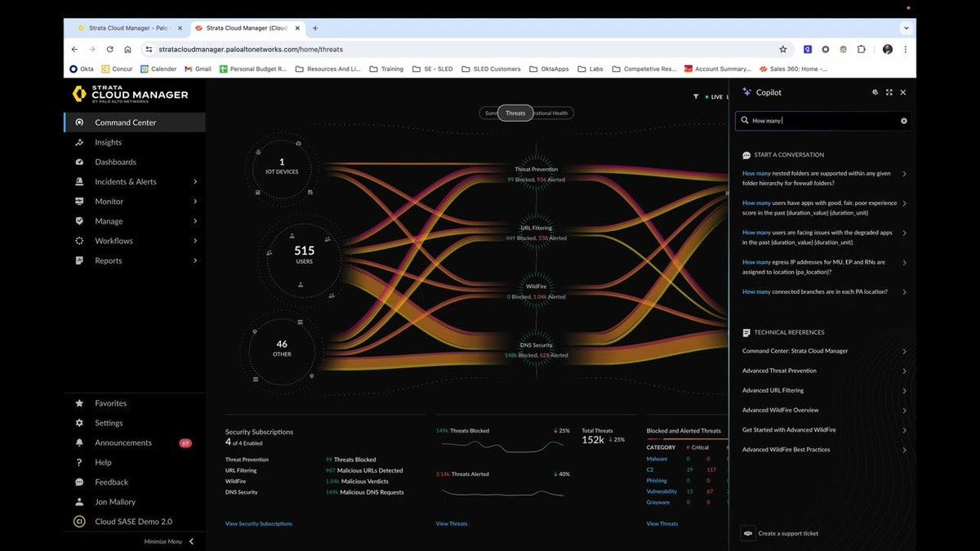This screenshot has width=980, height=551.
Task: Open Announcements bell icon
Action: click(79, 442)
